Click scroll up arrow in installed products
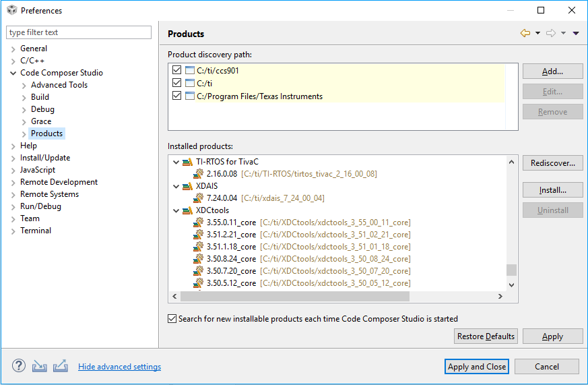Screen dimensions: 588x385 click(x=511, y=162)
